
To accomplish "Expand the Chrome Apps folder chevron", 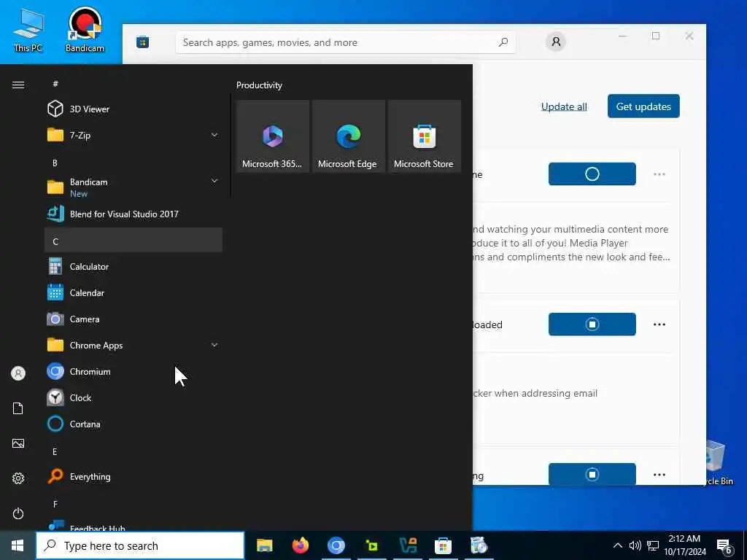I will click(214, 345).
